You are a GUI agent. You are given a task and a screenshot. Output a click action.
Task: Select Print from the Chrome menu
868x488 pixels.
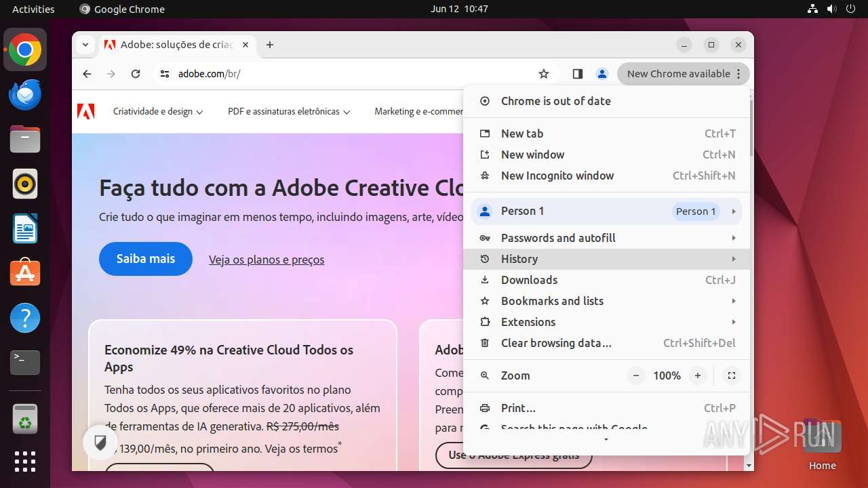[606, 408]
